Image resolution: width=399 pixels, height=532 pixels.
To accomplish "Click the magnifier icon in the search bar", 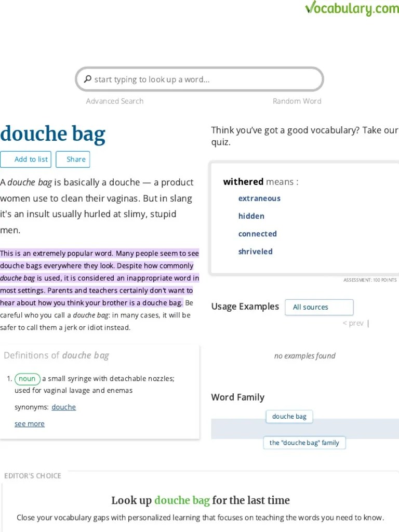I will (87, 79).
